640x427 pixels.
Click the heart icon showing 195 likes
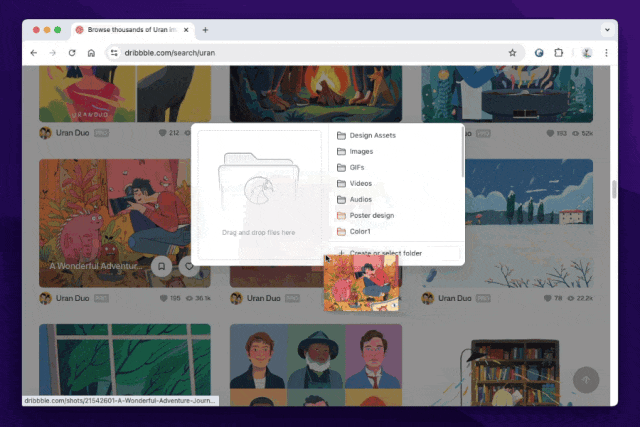(x=163, y=298)
